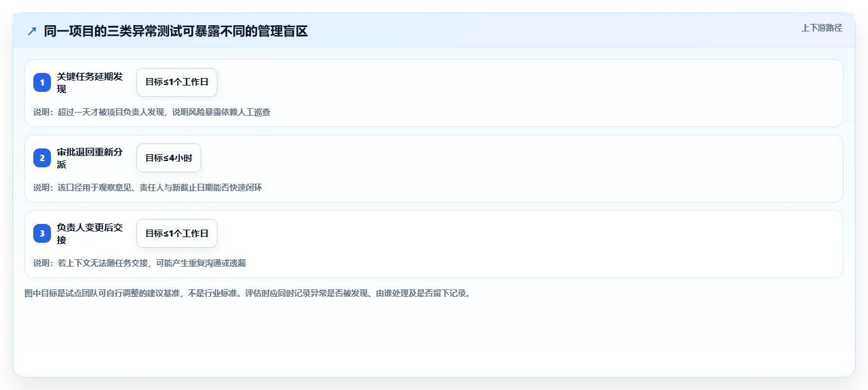Viewport: 868px width, 390px height.
Task: Select the 关键任务延期发现 heading
Action: click(x=91, y=82)
